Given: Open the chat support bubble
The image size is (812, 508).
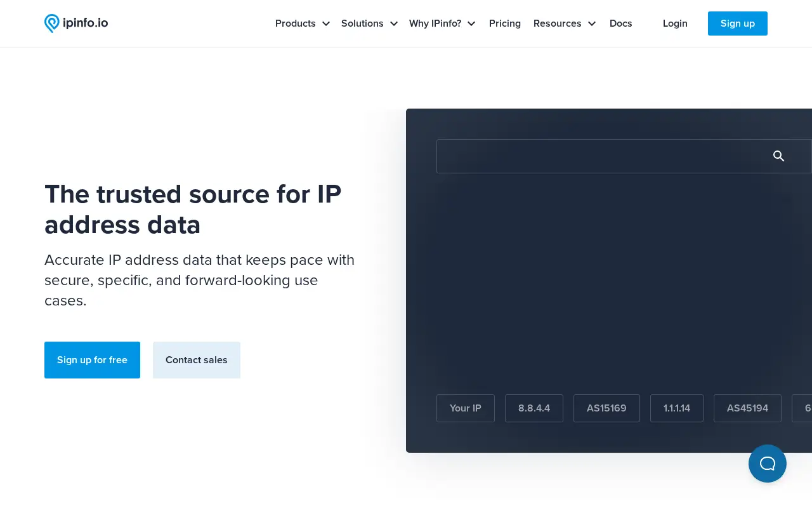Looking at the screenshot, I should pos(768,464).
